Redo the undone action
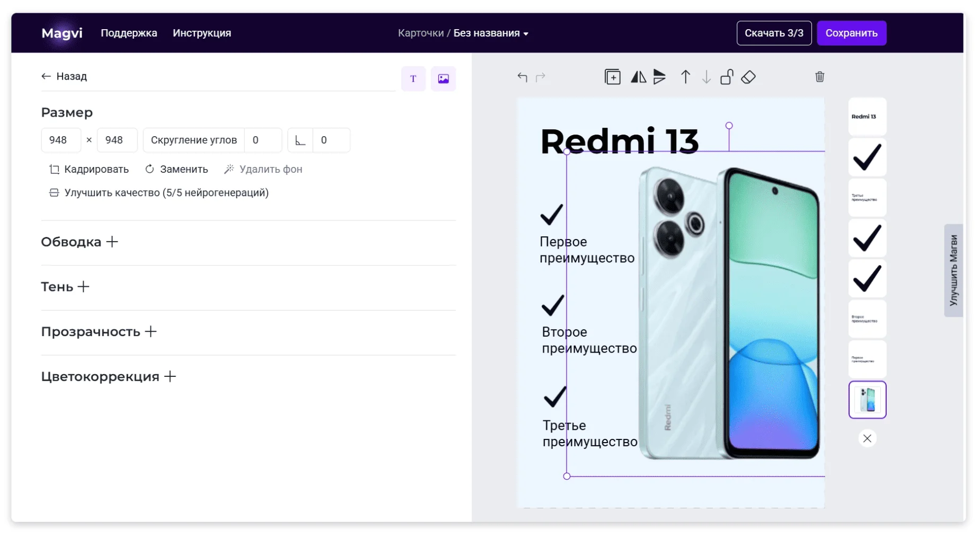 (541, 77)
